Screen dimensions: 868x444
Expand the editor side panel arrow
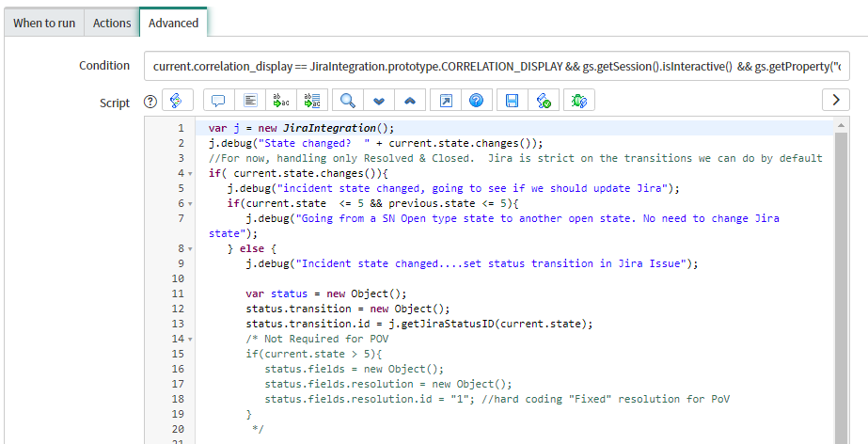click(x=836, y=101)
